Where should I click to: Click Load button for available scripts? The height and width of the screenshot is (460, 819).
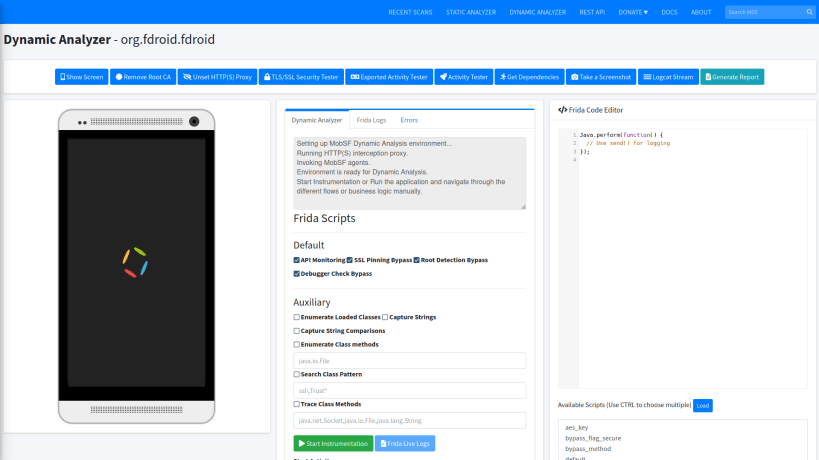(x=703, y=405)
